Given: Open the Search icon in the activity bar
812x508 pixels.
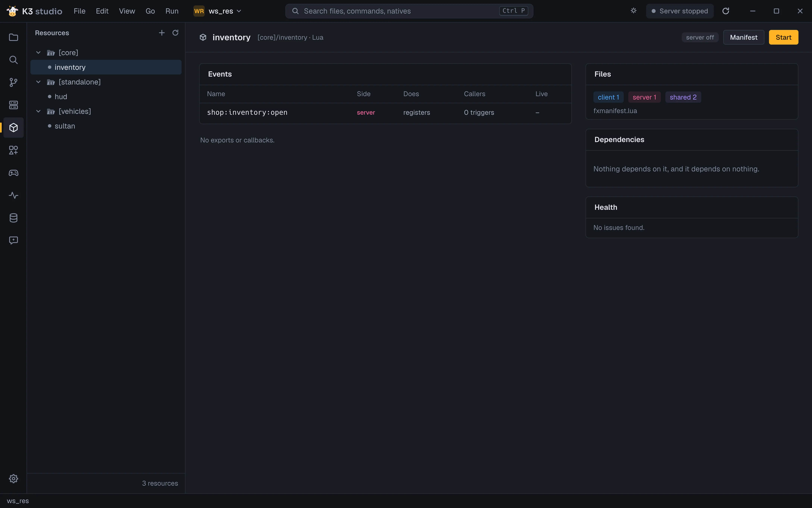Looking at the screenshot, I should (13, 60).
